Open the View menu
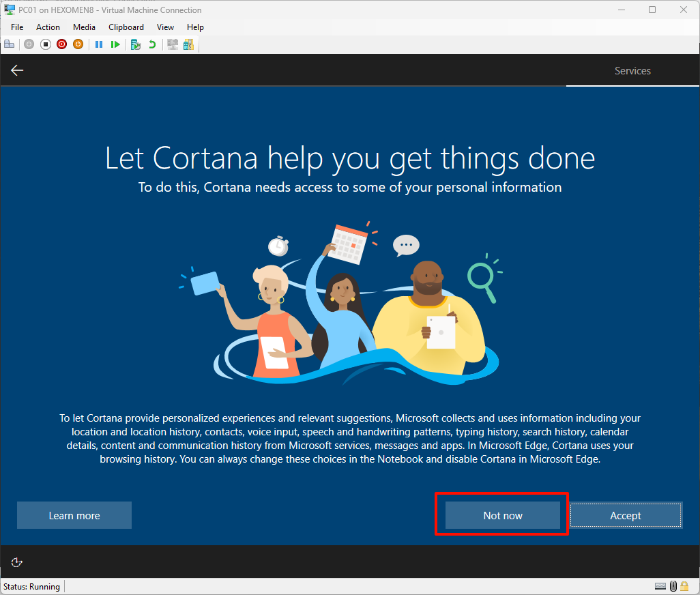 [165, 27]
